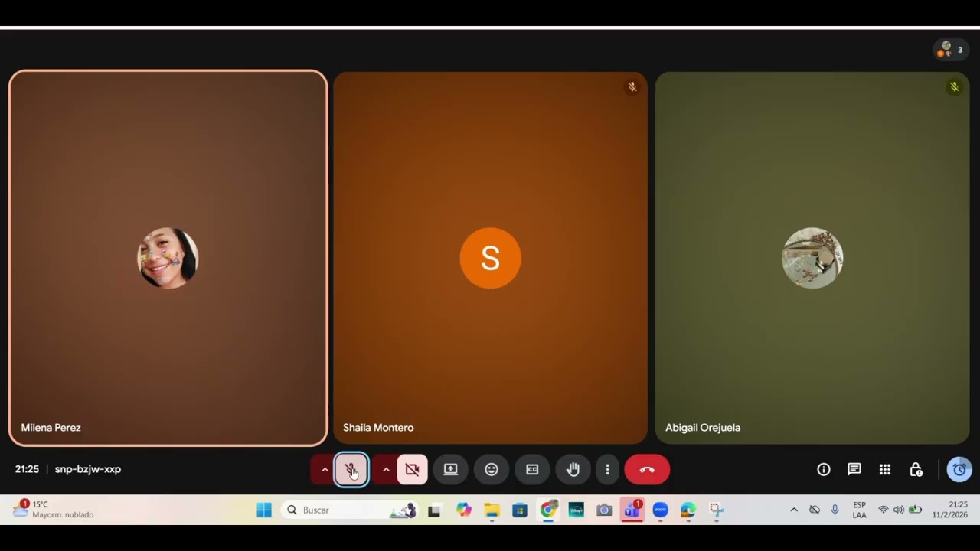Open Snipping Tool from the taskbar
The width and height of the screenshot is (980, 551).
[716, 510]
